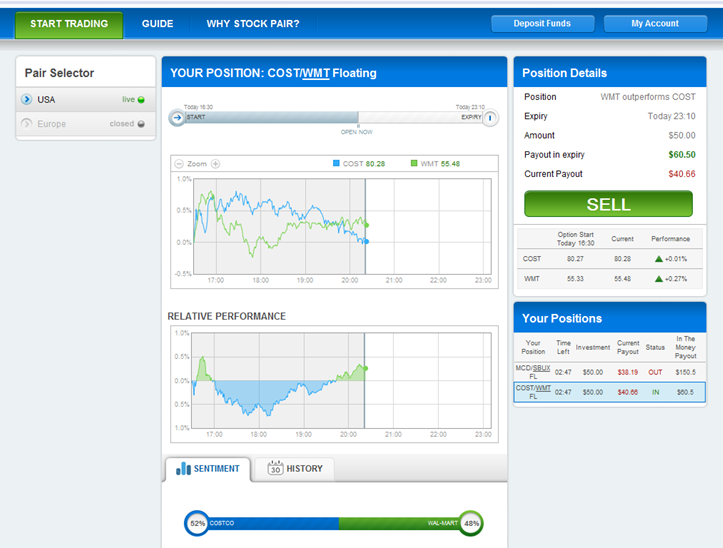Toggle the blue COST legend square

click(x=336, y=163)
